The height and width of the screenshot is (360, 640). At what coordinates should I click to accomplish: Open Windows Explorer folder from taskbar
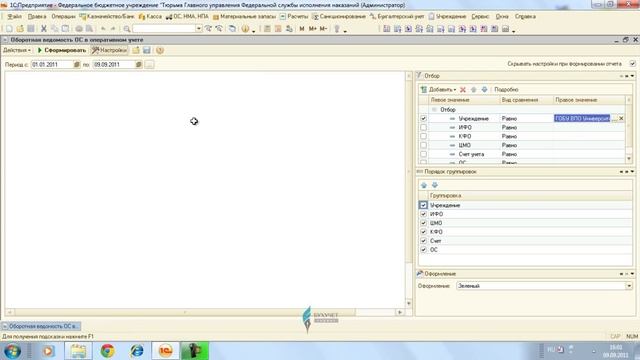pyautogui.click(x=78, y=351)
